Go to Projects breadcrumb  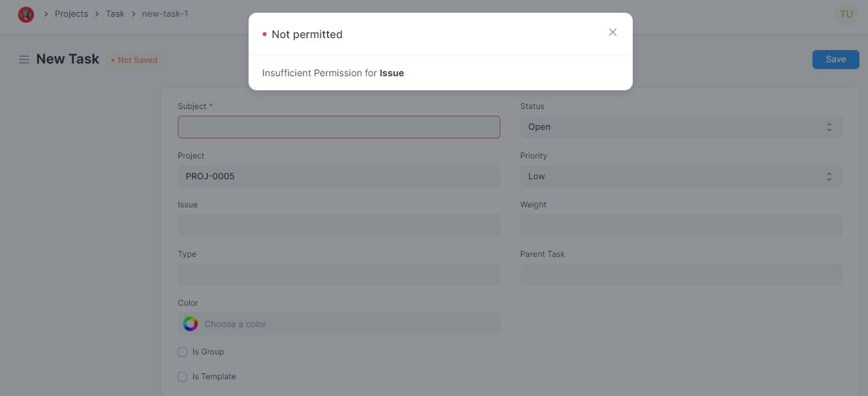(71, 13)
